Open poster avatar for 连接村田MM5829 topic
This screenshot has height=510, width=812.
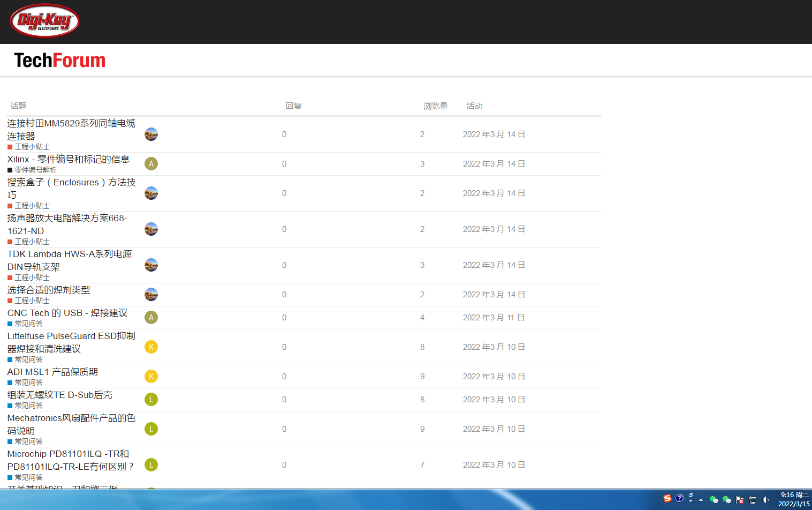click(151, 134)
